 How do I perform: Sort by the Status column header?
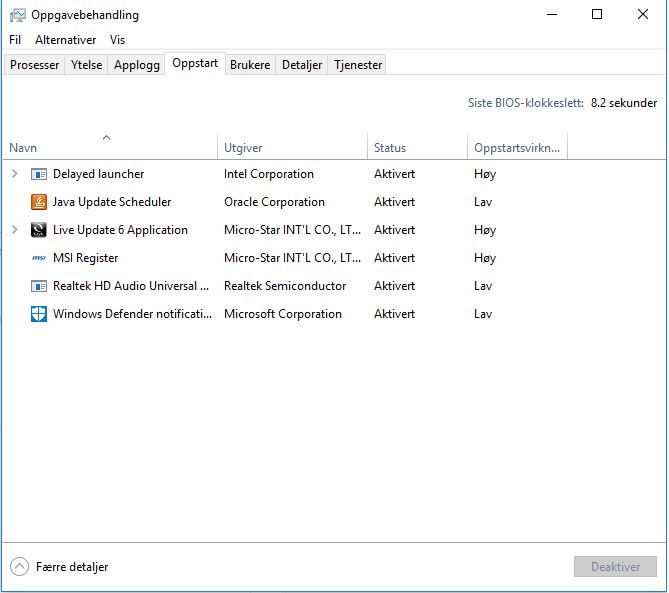(x=417, y=146)
